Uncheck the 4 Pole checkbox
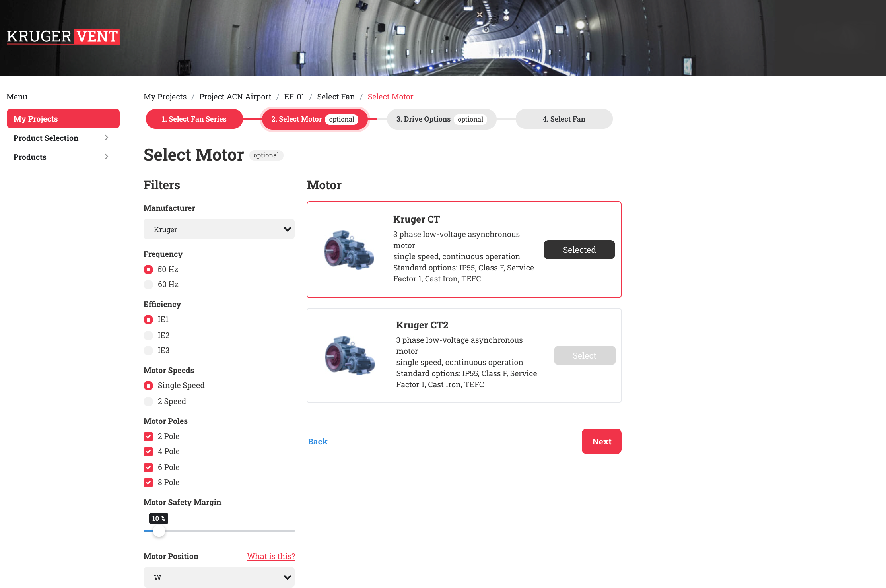Image resolution: width=886 pixels, height=588 pixels. (x=148, y=451)
